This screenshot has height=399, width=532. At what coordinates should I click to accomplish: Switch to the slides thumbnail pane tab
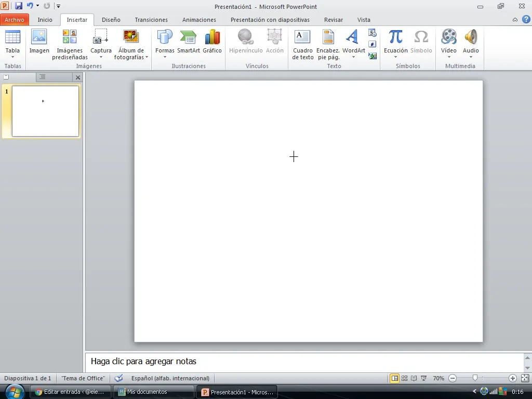click(18, 77)
